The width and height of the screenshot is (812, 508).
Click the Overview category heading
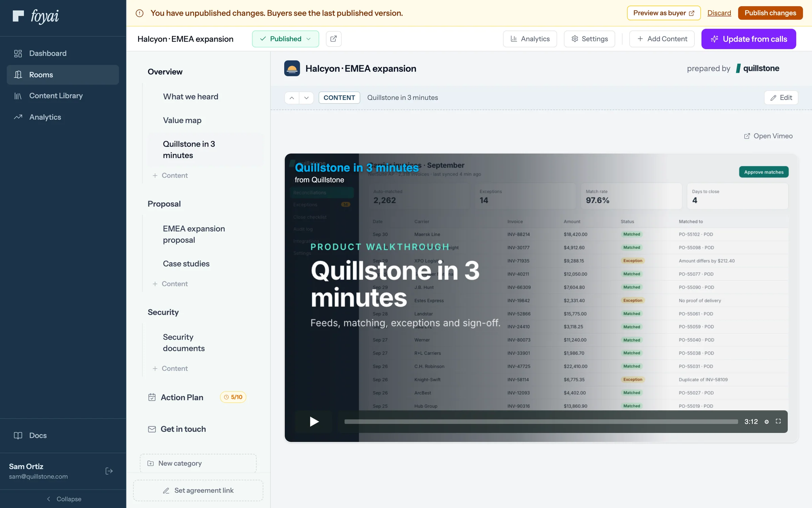[165, 72]
